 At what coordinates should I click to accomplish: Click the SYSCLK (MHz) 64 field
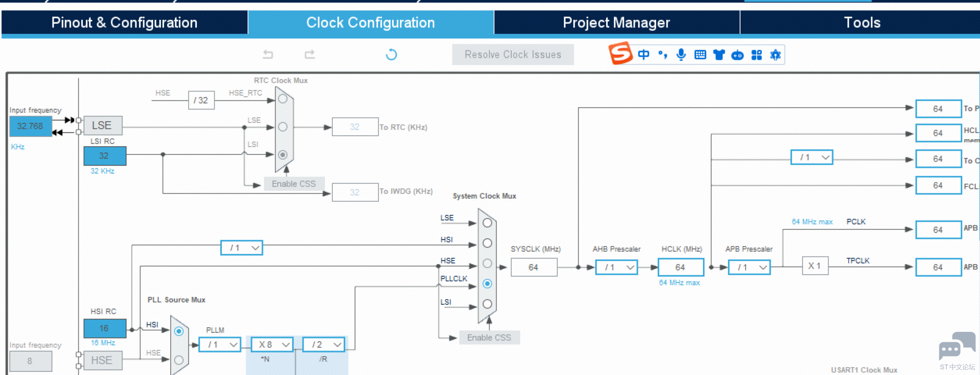pyautogui.click(x=534, y=267)
